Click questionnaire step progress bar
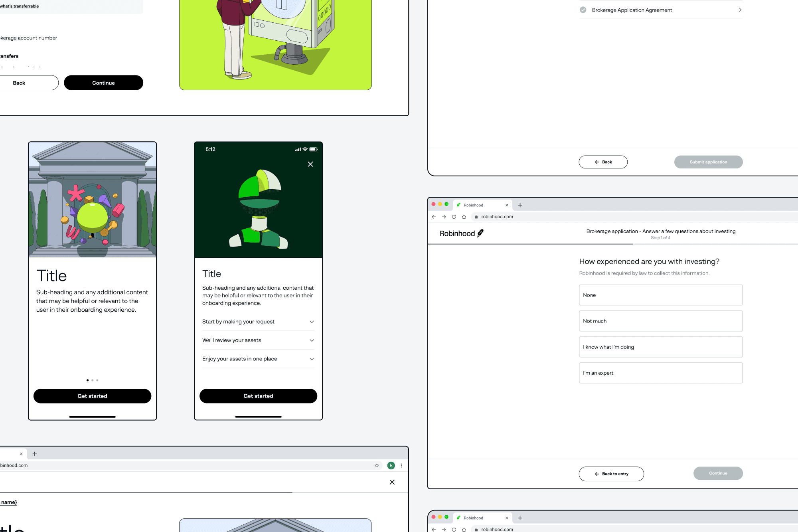798x532 pixels. click(x=613, y=244)
